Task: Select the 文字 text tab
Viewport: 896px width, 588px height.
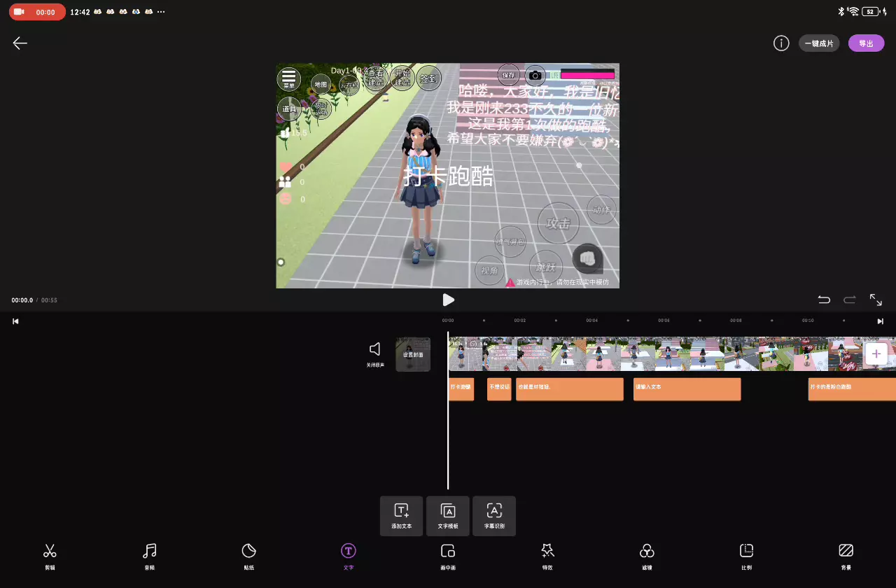Action: pyautogui.click(x=349, y=556)
